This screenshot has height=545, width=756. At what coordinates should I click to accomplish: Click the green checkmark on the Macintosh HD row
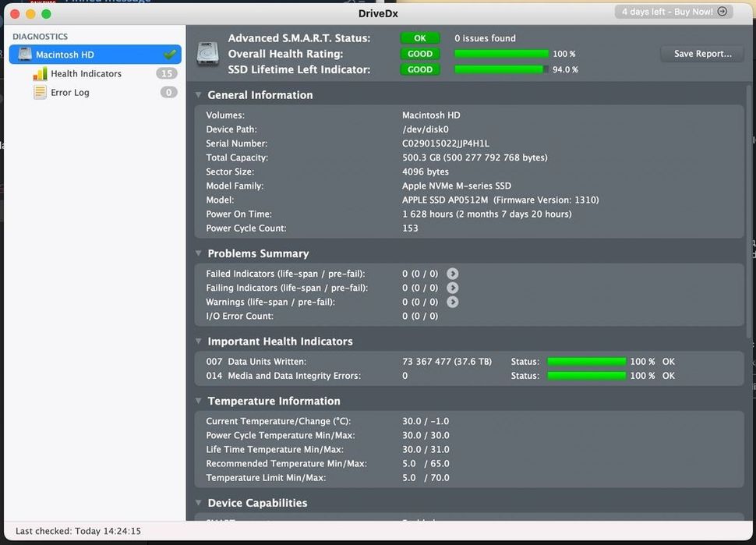click(170, 55)
